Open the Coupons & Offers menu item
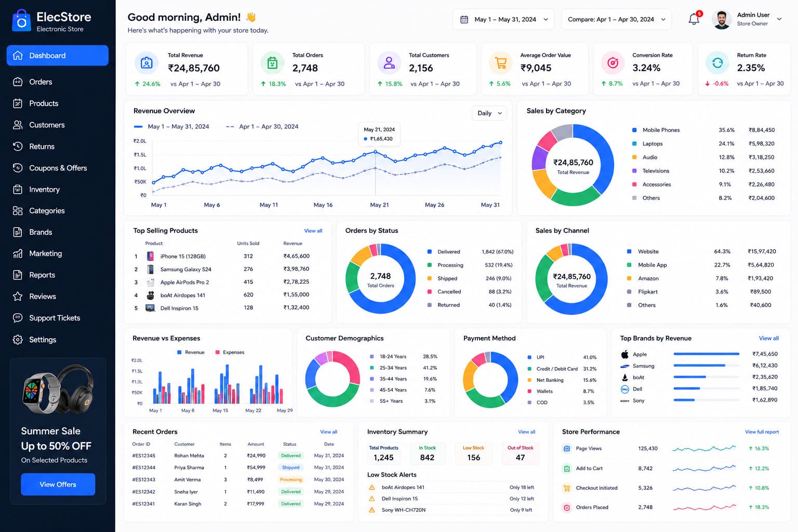The height and width of the screenshot is (532, 798). (x=58, y=168)
